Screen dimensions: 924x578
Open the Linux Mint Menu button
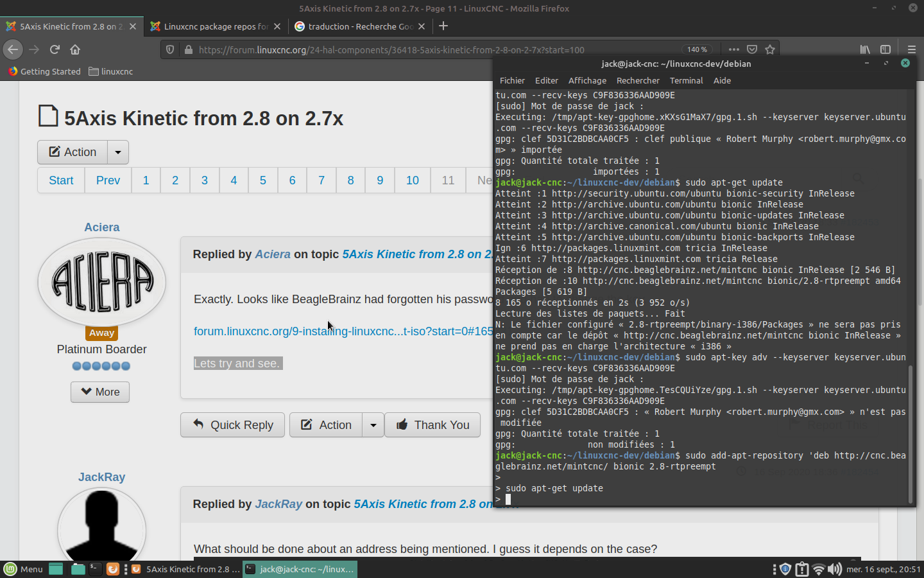tap(24, 569)
